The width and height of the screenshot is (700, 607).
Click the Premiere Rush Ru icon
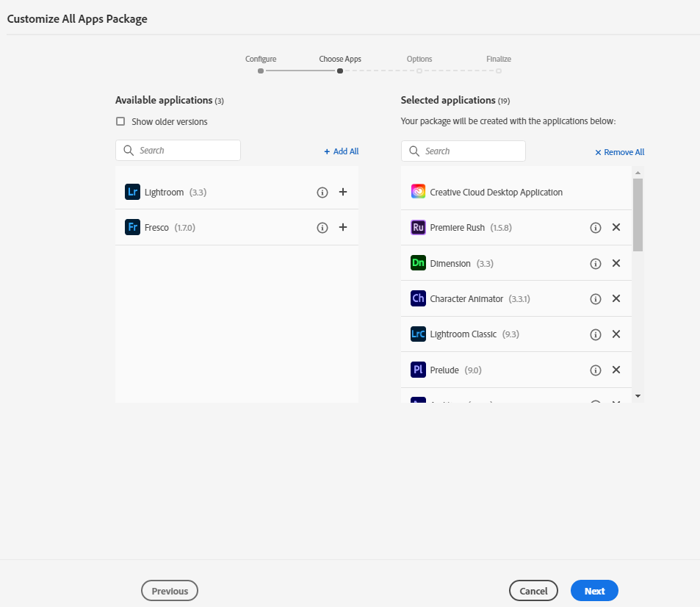pyautogui.click(x=418, y=227)
